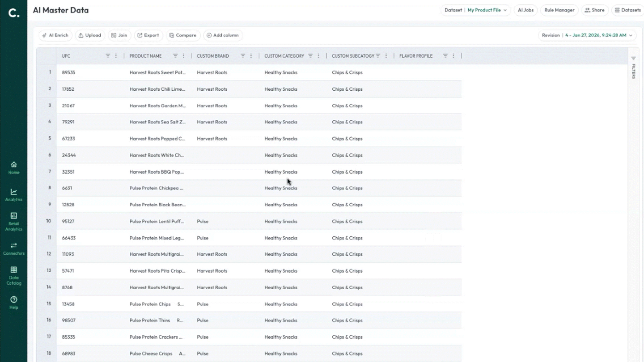The height and width of the screenshot is (362, 644).
Task: Open the Flavor Profile column three-dot menu
Action: click(x=453, y=56)
